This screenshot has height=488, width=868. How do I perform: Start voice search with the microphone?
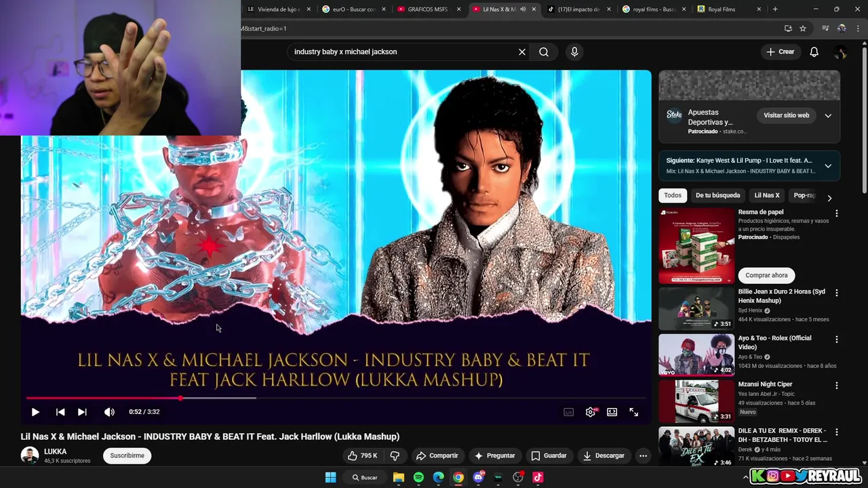(574, 52)
